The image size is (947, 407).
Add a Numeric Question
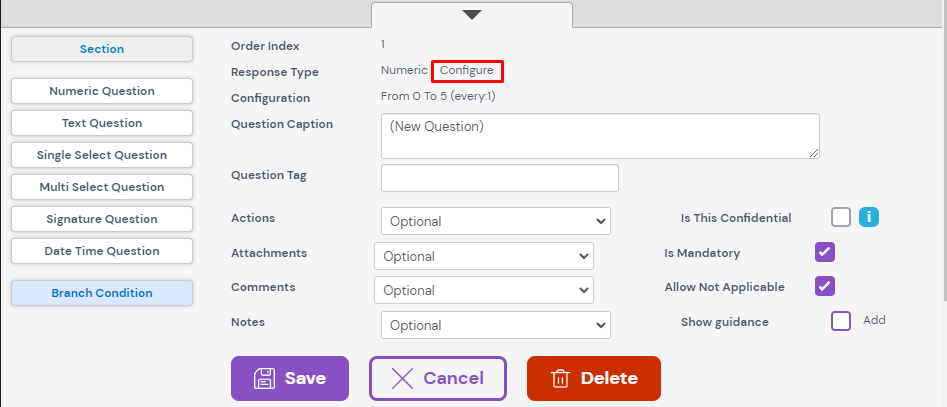point(102,91)
